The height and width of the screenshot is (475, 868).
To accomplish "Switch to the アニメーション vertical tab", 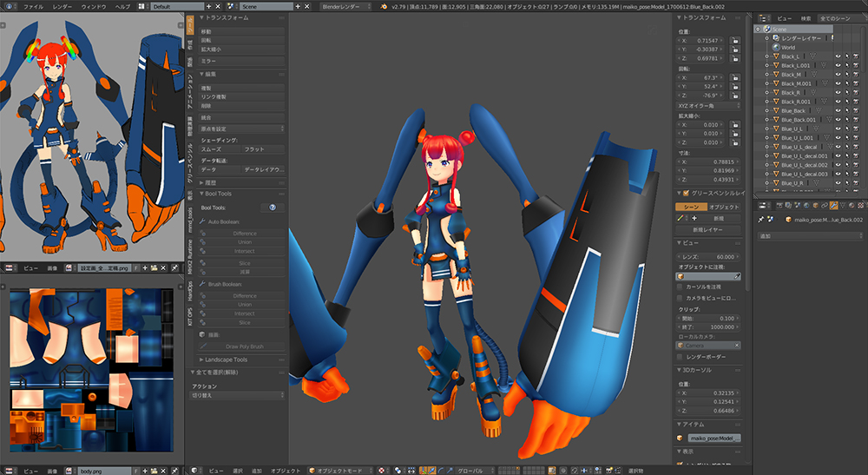I will tap(190, 92).
